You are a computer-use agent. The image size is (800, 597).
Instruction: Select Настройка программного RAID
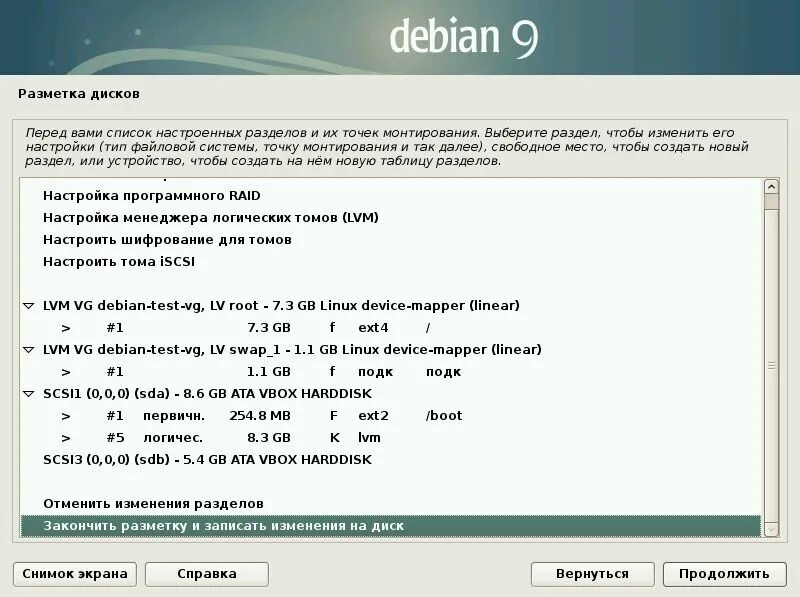pyautogui.click(x=391, y=196)
